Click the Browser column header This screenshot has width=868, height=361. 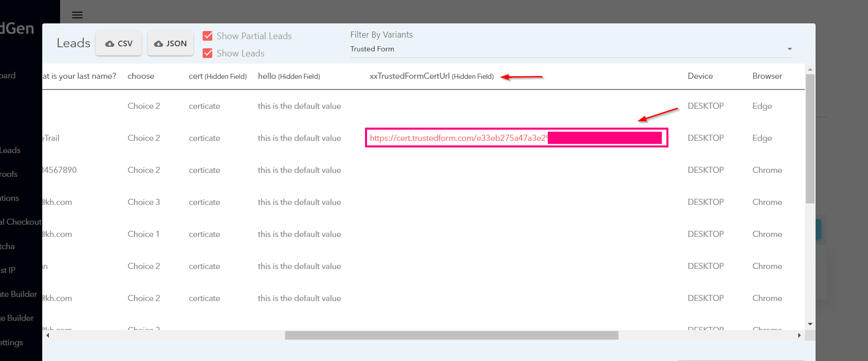767,76
